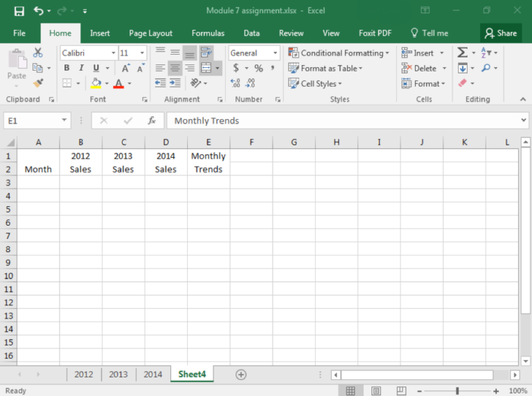Click the Accounting dollar format icon
Screen dimensions: 532x396
click(236, 68)
